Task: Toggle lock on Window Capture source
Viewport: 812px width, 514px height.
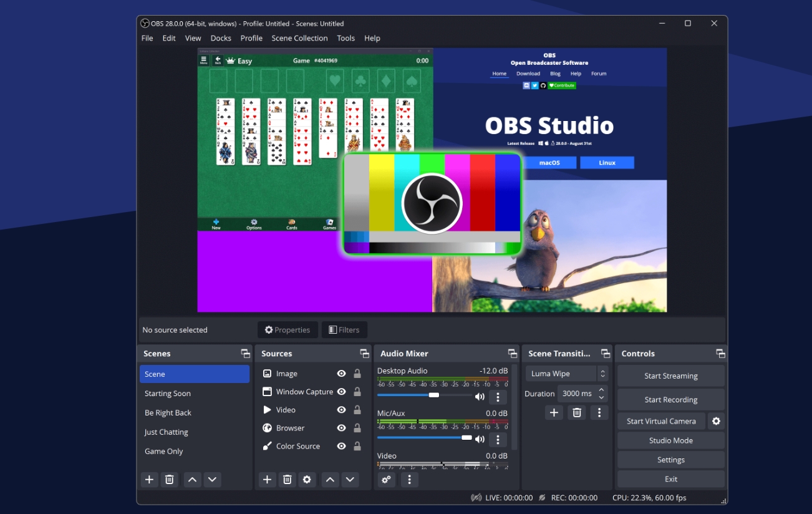Action: [357, 392]
